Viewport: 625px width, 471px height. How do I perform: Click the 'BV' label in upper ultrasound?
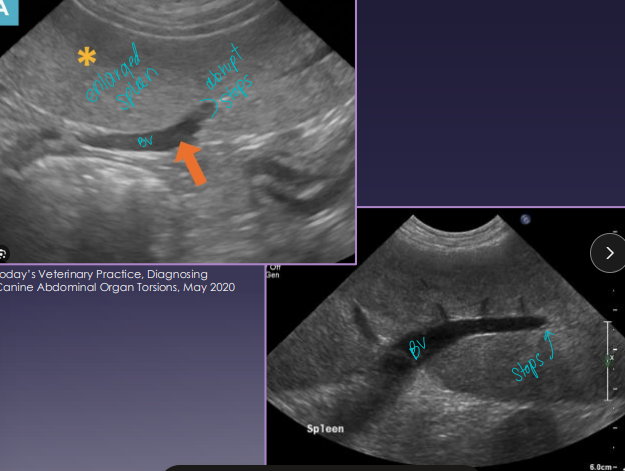[x=144, y=143]
